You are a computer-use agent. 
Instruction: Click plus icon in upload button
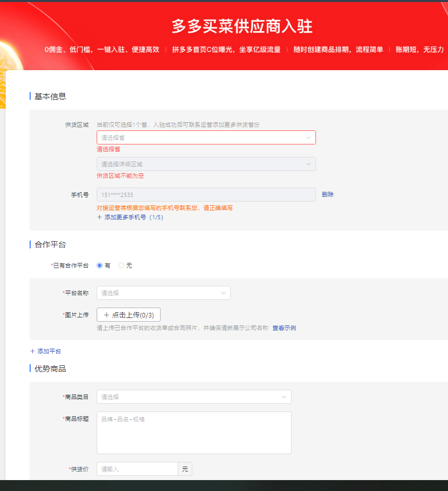(x=107, y=315)
